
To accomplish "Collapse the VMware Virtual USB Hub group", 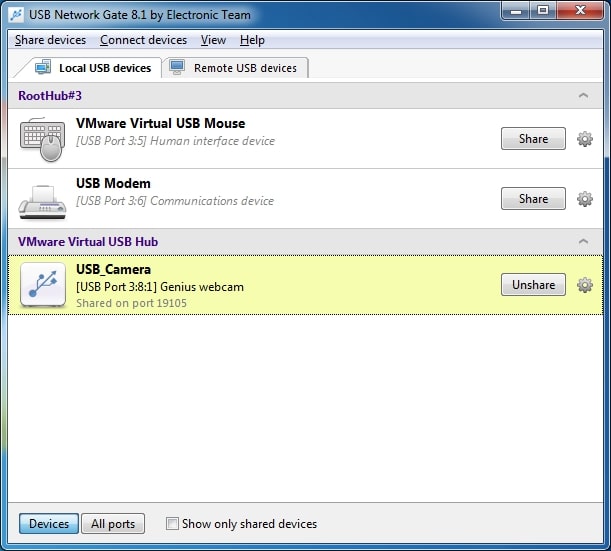I will point(583,241).
